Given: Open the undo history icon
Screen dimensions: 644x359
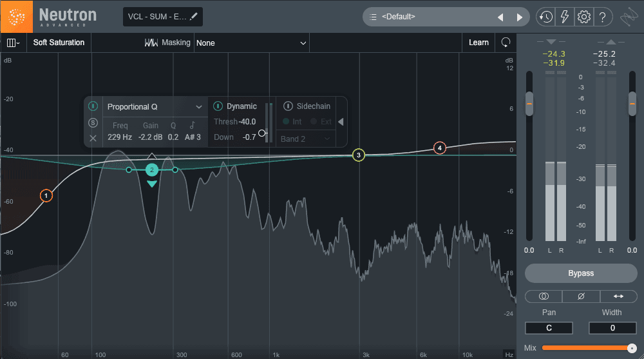Looking at the screenshot, I should point(545,17).
